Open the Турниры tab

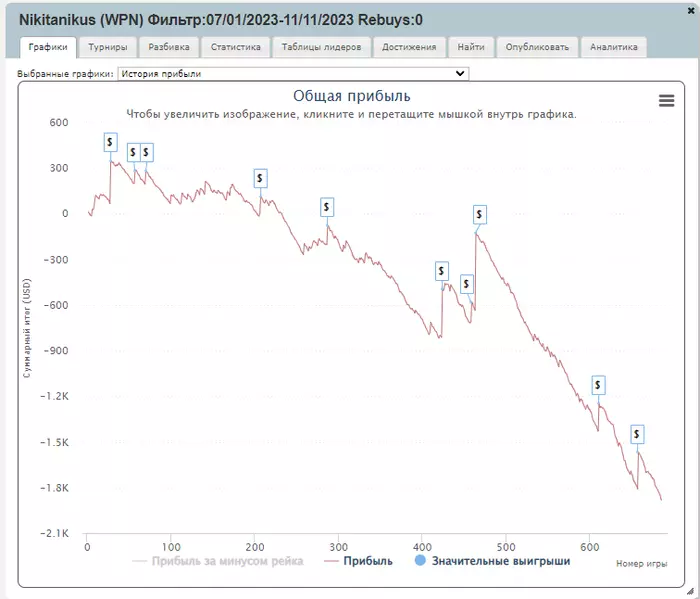pyautogui.click(x=108, y=47)
